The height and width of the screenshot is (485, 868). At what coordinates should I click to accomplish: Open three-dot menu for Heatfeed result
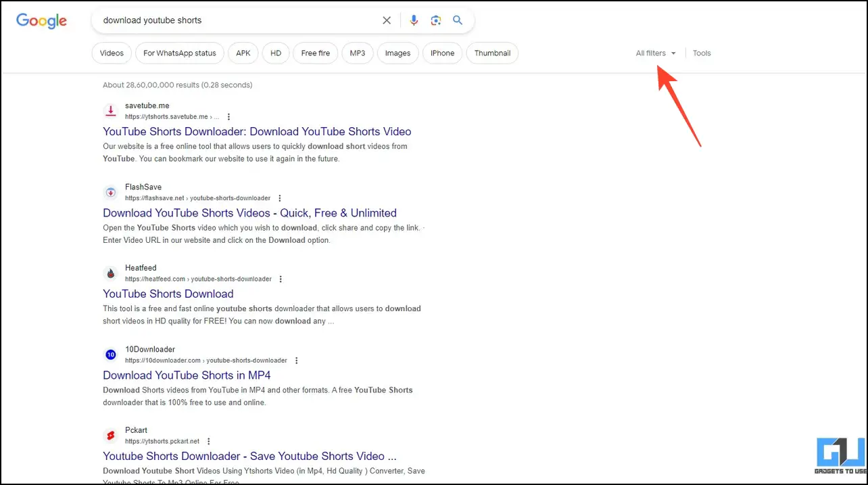click(281, 279)
